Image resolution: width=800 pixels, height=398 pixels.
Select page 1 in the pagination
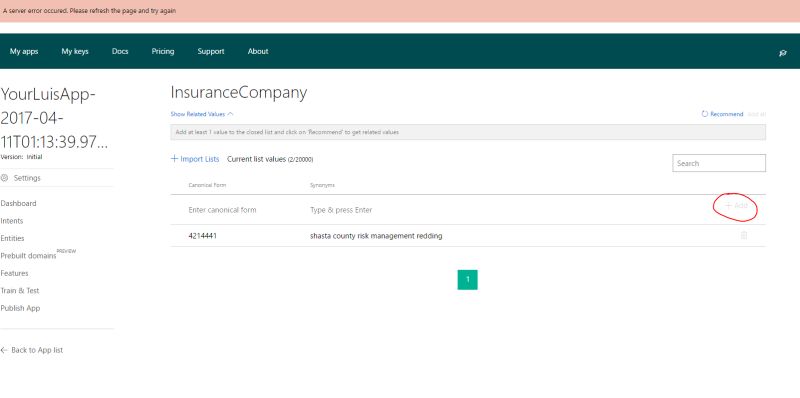[467, 280]
